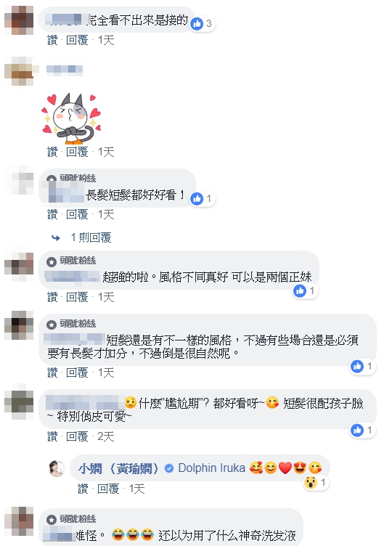Open like reaction on 兩個正妹 comment

click(x=305, y=290)
